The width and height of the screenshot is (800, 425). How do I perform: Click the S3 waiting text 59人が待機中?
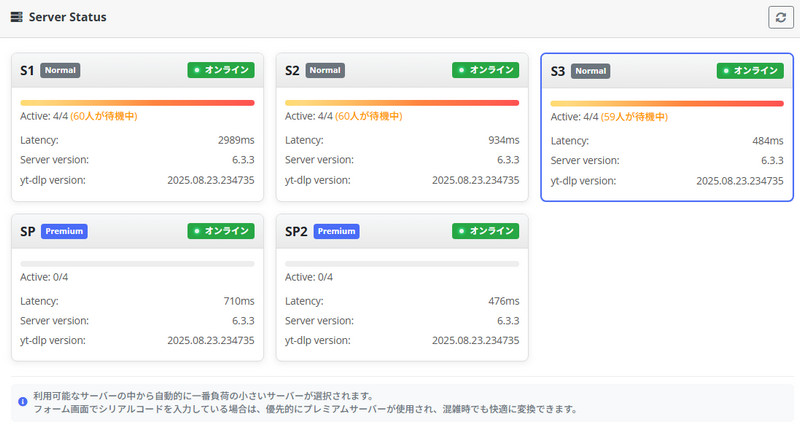coord(634,117)
